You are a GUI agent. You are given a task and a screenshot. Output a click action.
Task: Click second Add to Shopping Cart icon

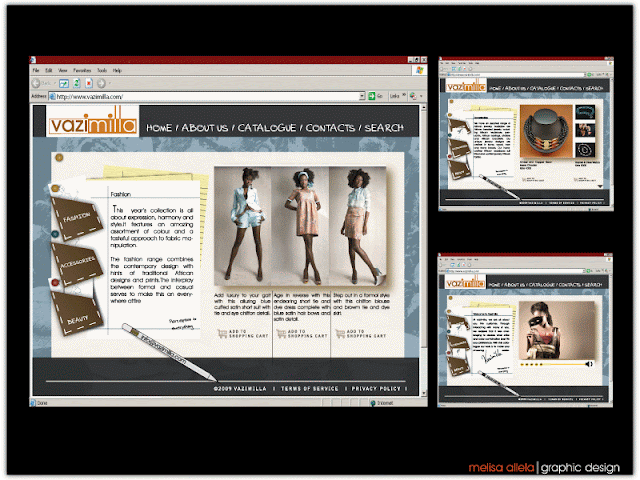pyautogui.click(x=281, y=334)
